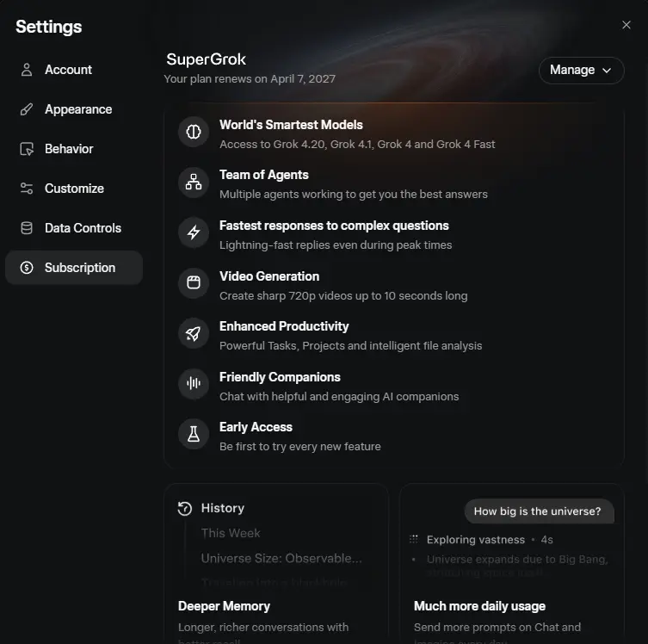This screenshot has width=648, height=644.
Task: Click the rocket Enhanced Productivity icon
Action: click(194, 333)
